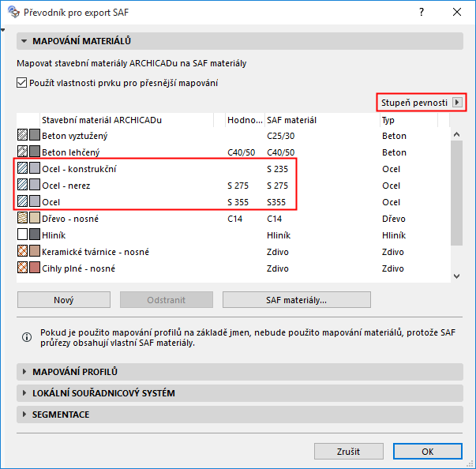Click the hatch fill icon for Ocel - konstrukční
This screenshot has width=476, height=469.
[x=22, y=168]
